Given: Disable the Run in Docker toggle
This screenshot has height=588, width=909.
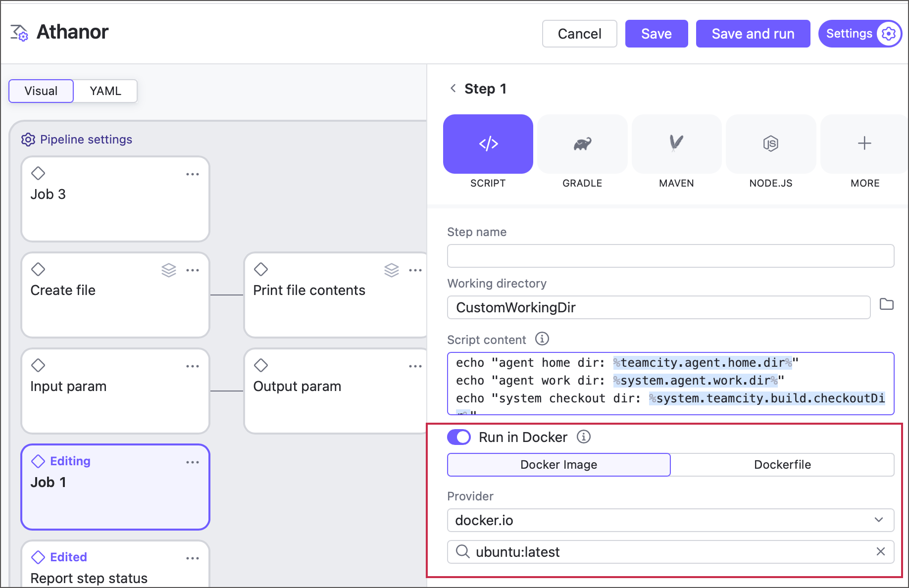Looking at the screenshot, I should [x=459, y=437].
